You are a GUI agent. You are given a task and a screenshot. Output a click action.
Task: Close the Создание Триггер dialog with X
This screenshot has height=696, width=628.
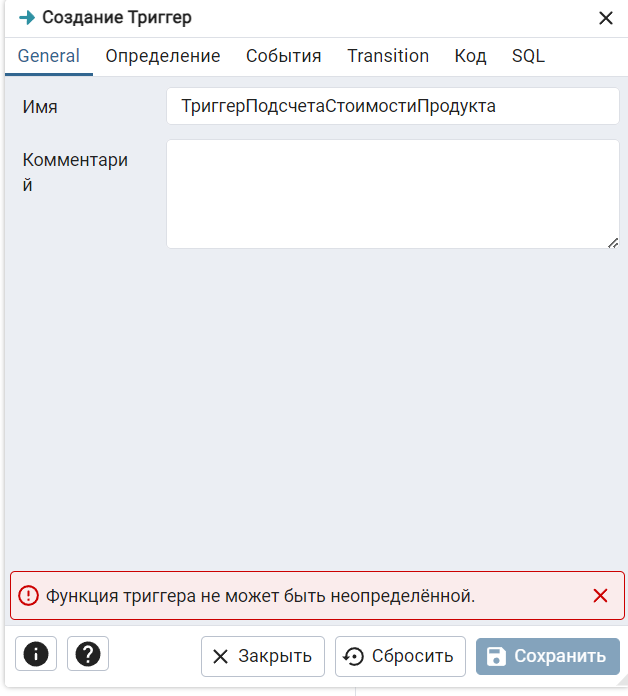click(606, 18)
